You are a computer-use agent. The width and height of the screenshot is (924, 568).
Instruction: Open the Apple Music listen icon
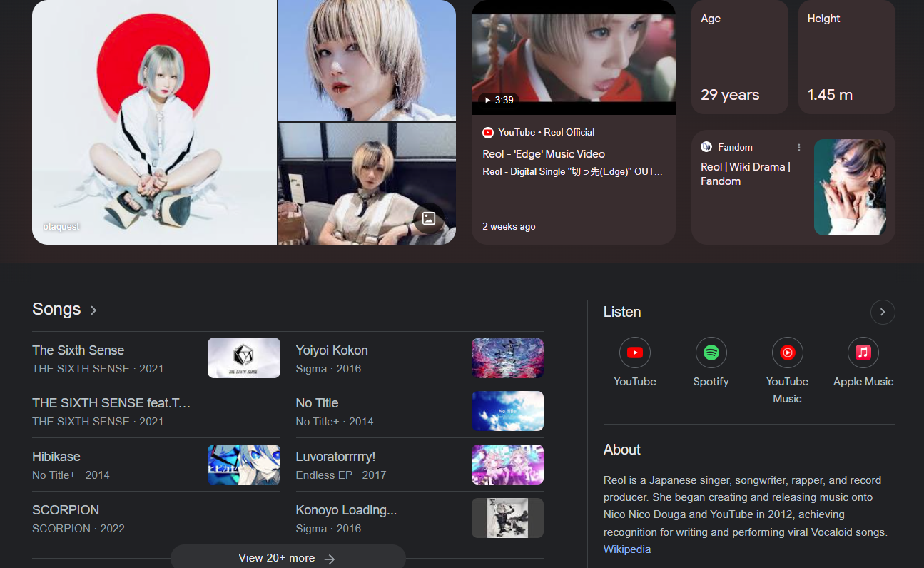863,353
